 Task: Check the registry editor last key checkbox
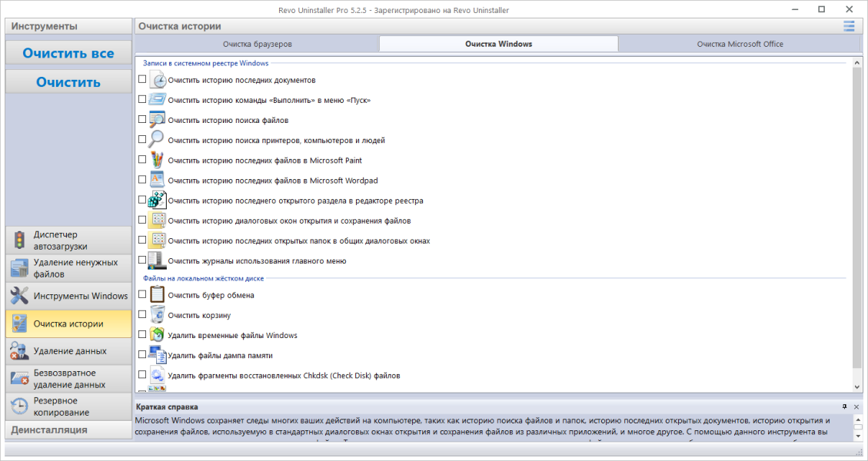[142, 199]
